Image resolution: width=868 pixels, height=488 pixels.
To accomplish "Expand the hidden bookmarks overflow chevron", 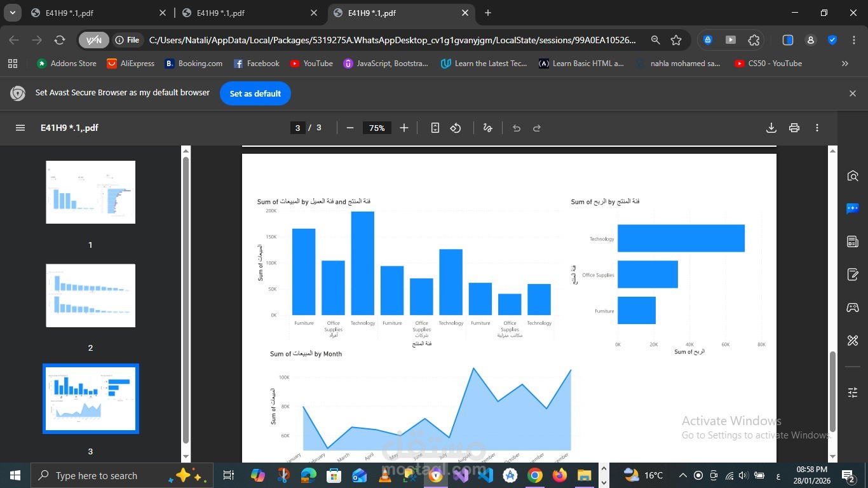I will (845, 63).
